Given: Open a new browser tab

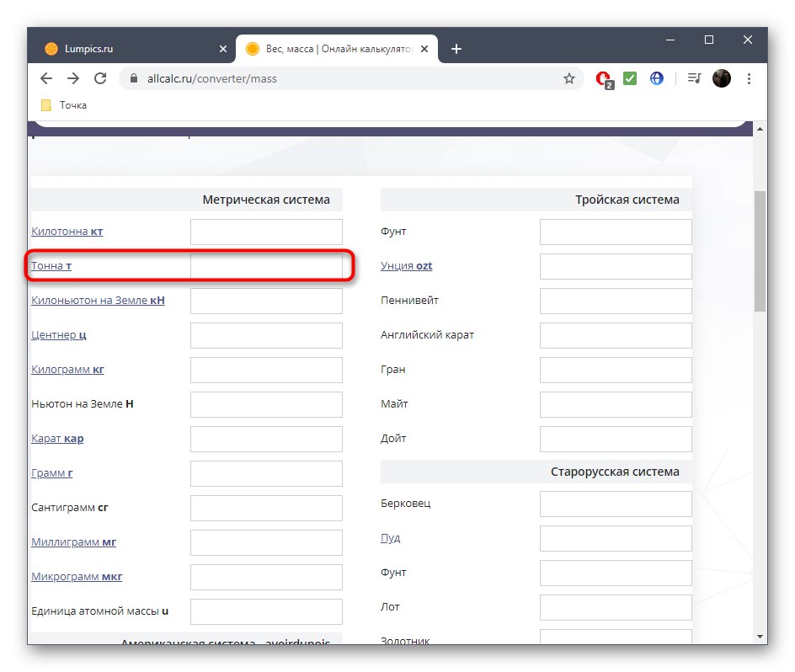Looking at the screenshot, I should [456, 49].
